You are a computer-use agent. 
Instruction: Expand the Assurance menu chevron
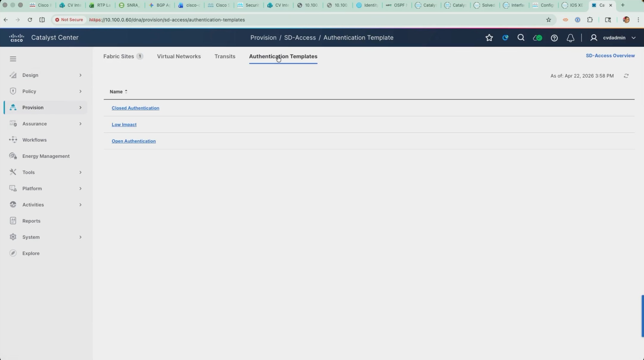tap(80, 124)
